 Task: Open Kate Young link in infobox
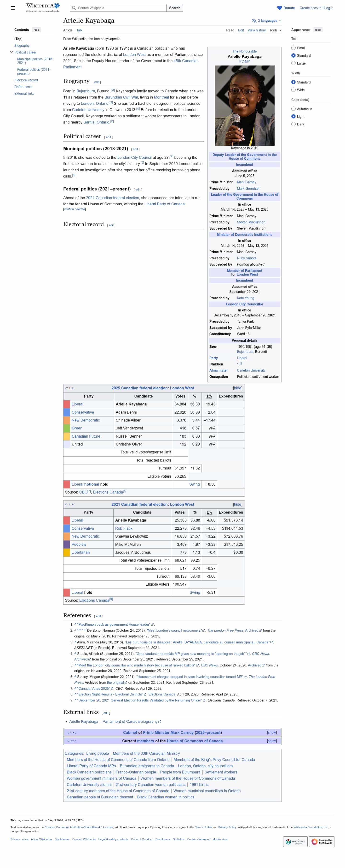[246, 298]
